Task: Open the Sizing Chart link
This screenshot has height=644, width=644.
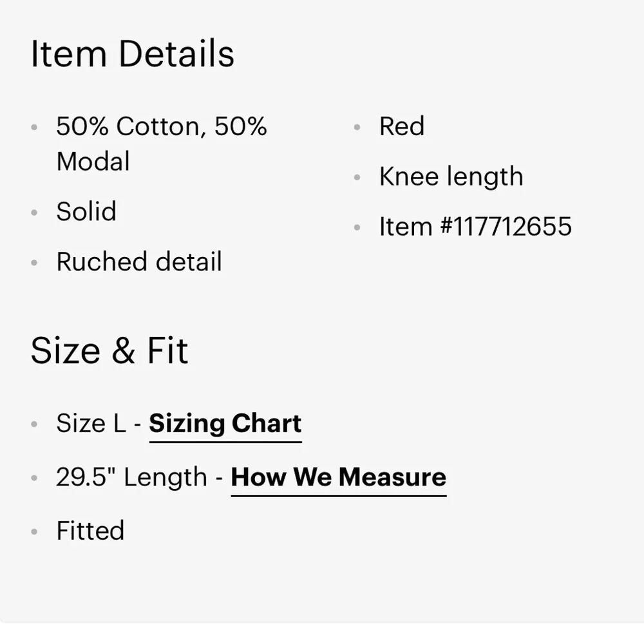Action: click(225, 424)
